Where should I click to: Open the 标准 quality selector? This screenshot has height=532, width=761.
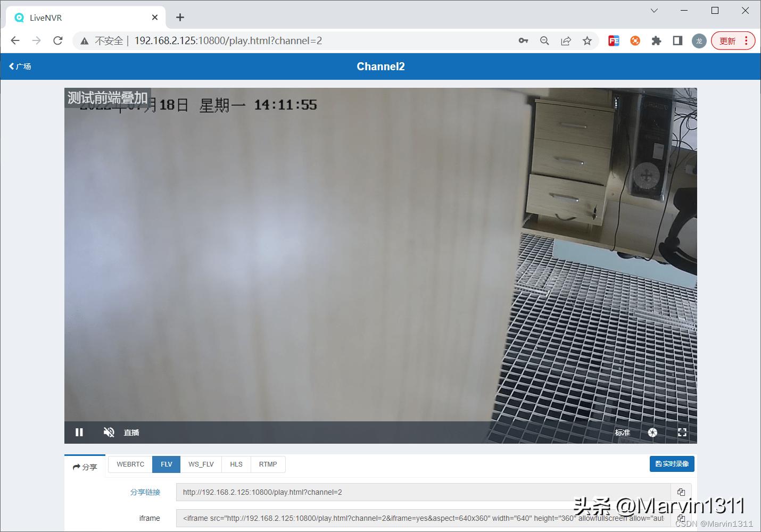click(622, 432)
